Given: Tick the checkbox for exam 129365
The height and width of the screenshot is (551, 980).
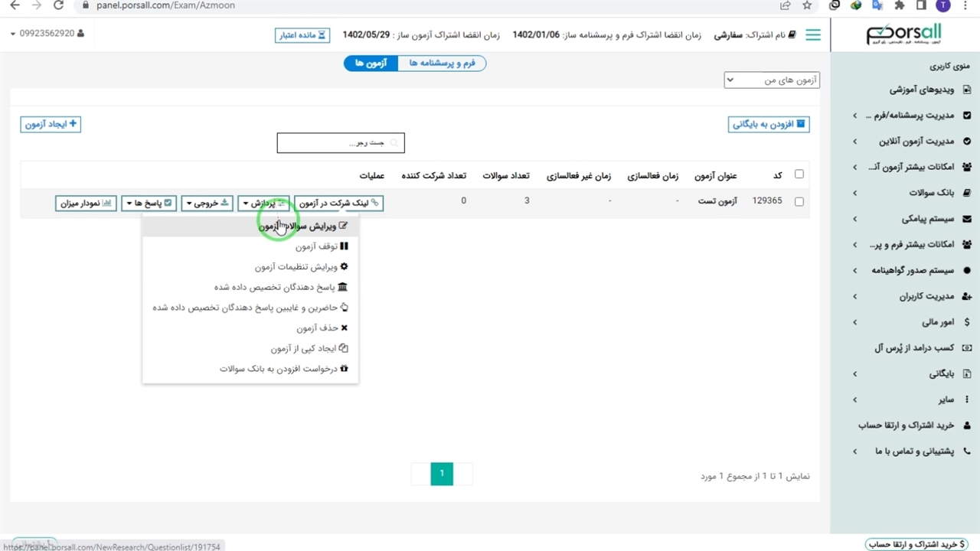Looking at the screenshot, I should point(799,202).
